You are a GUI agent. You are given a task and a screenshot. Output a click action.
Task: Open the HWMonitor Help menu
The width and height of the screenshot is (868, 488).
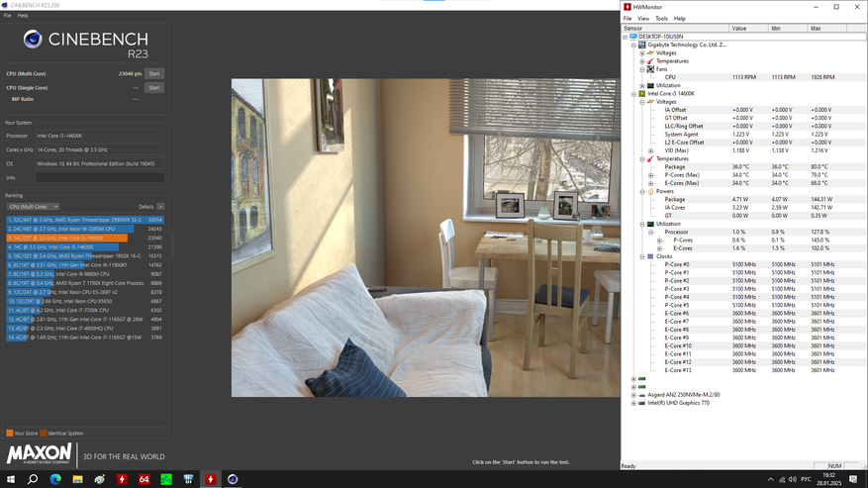click(679, 18)
